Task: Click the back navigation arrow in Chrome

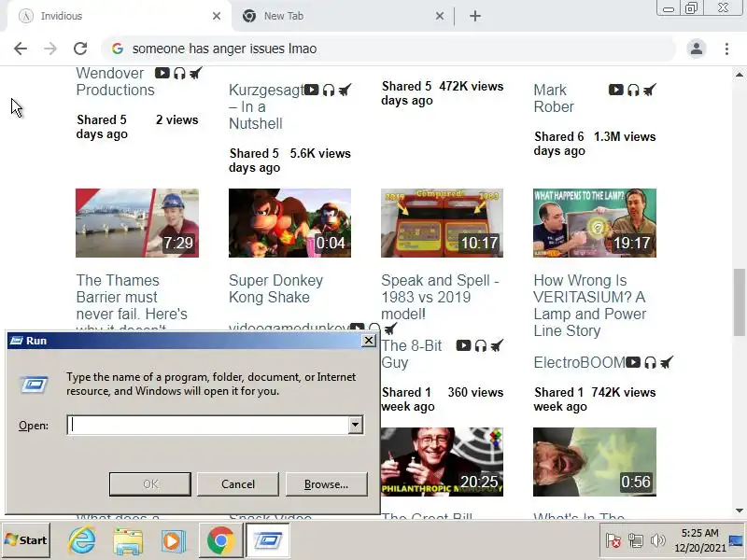Action: point(21,49)
